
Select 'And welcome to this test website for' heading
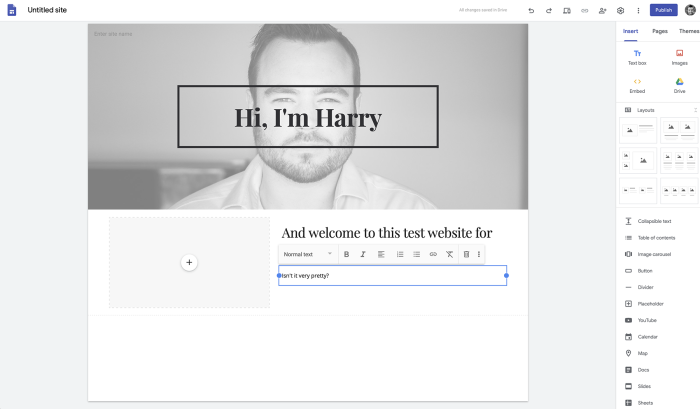pos(387,233)
